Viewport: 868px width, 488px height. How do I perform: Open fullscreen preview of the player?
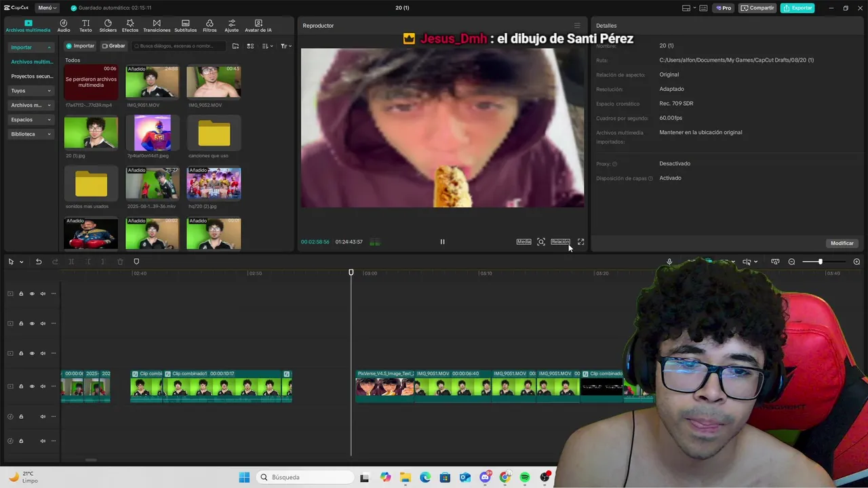coord(580,242)
